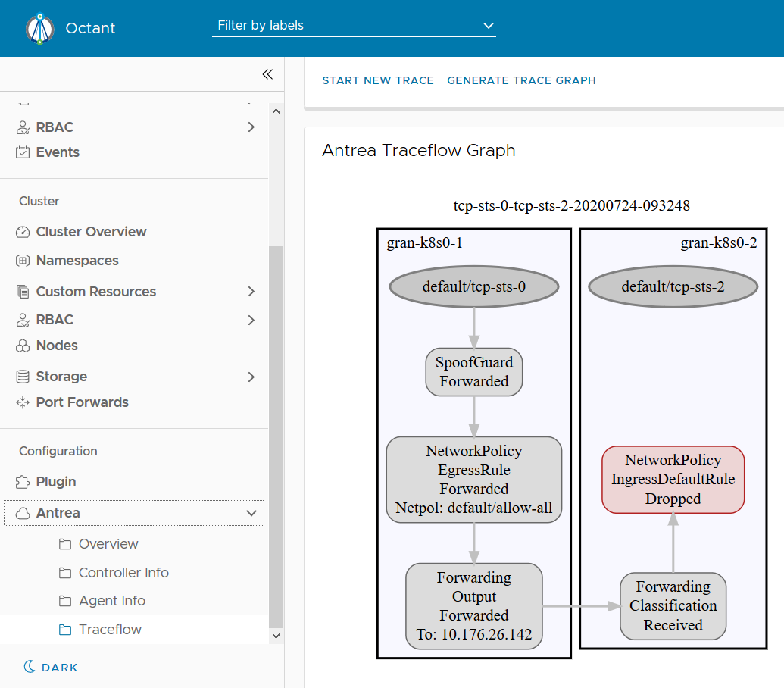
Task: Toggle dark mode
Action: click(x=50, y=667)
